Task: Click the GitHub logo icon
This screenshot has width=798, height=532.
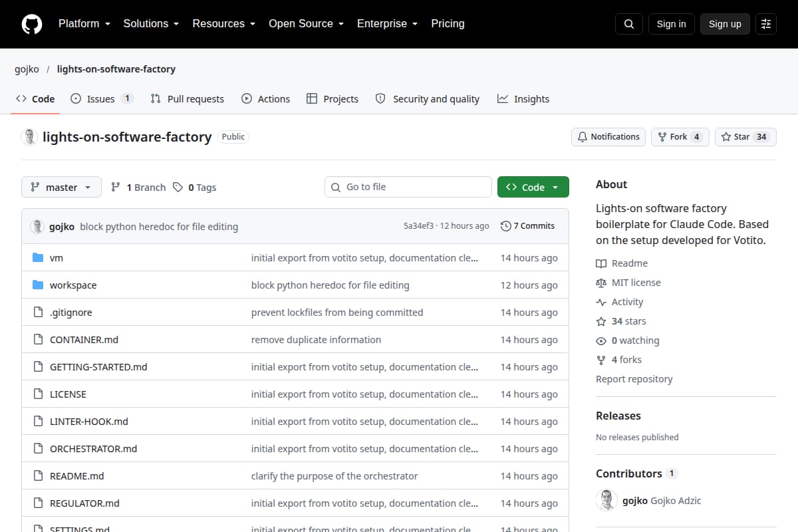Action: (32, 24)
